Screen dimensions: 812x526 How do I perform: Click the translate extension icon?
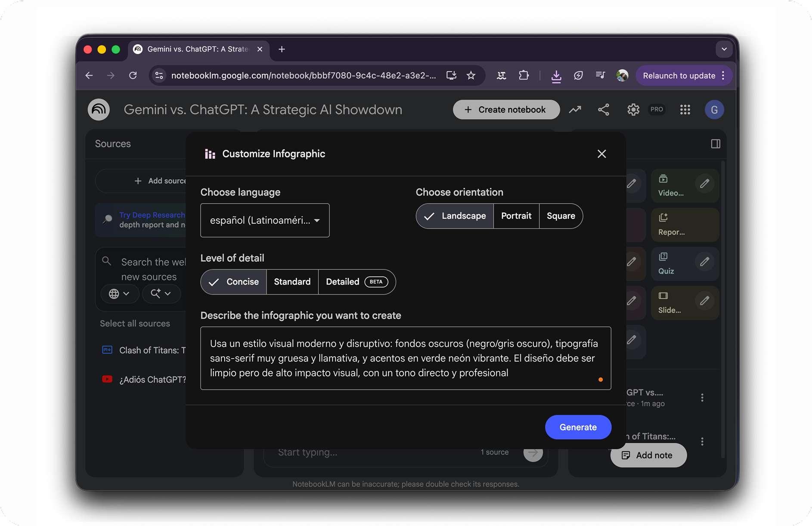click(x=502, y=76)
